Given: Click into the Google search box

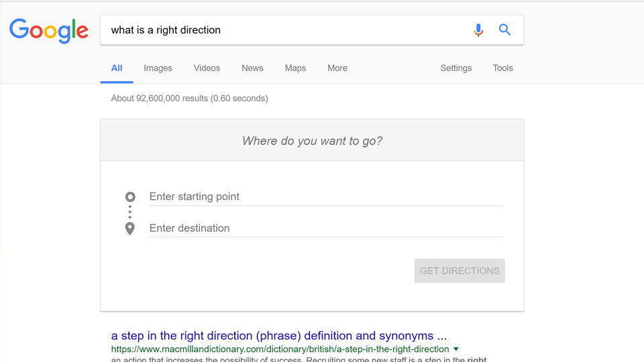Looking at the screenshot, I should pyautogui.click(x=285, y=30).
